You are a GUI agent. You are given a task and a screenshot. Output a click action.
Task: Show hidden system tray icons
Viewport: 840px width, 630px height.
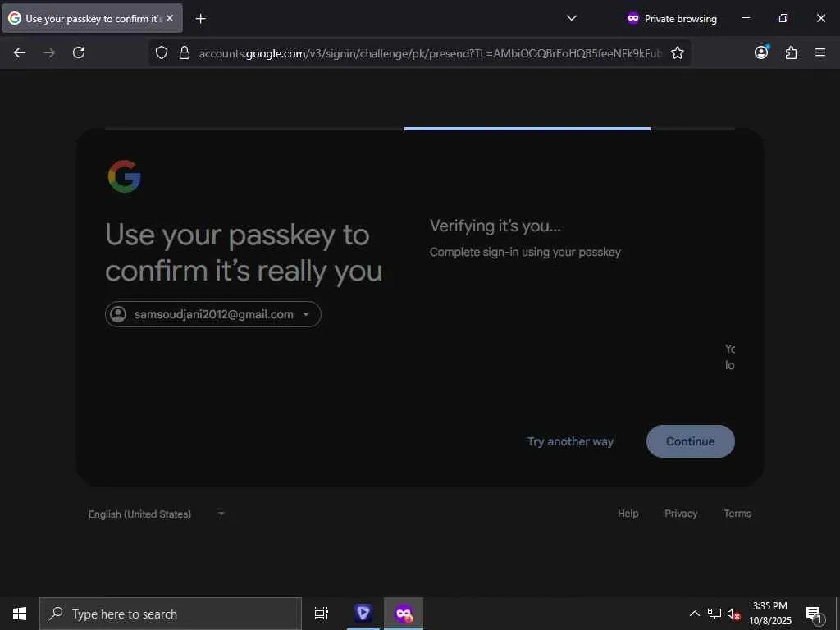point(694,614)
